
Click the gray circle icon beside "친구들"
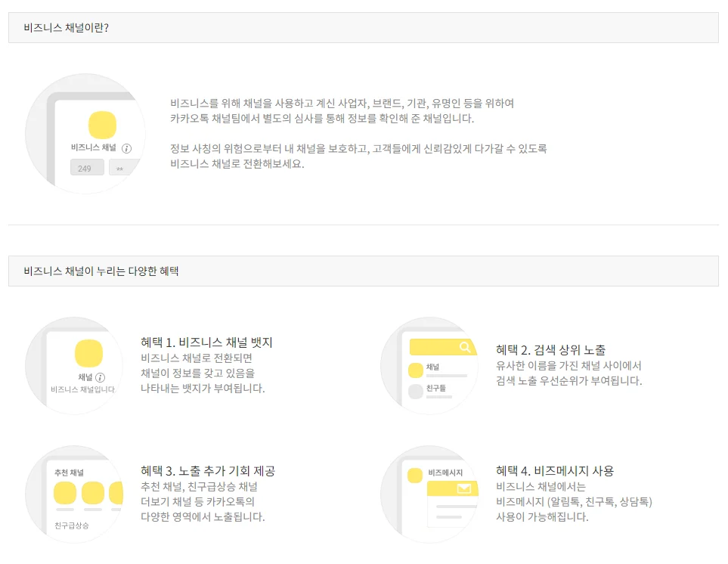point(415,392)
